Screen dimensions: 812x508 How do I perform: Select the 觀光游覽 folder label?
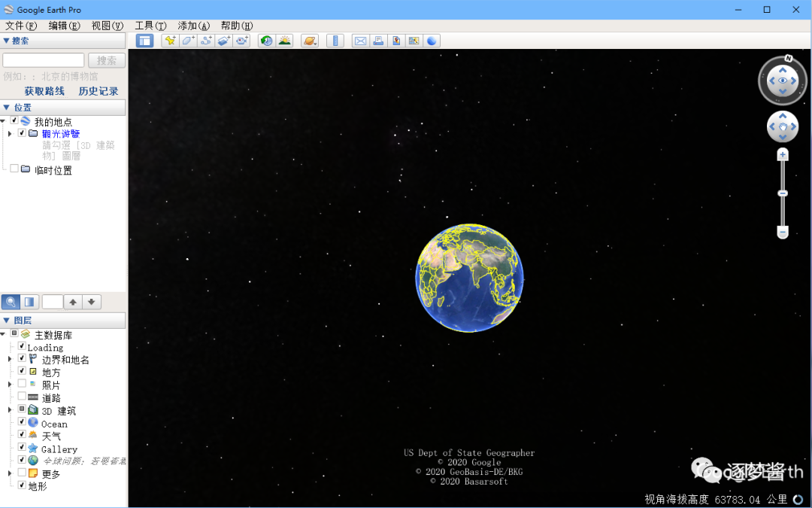[x=61, y=134]
